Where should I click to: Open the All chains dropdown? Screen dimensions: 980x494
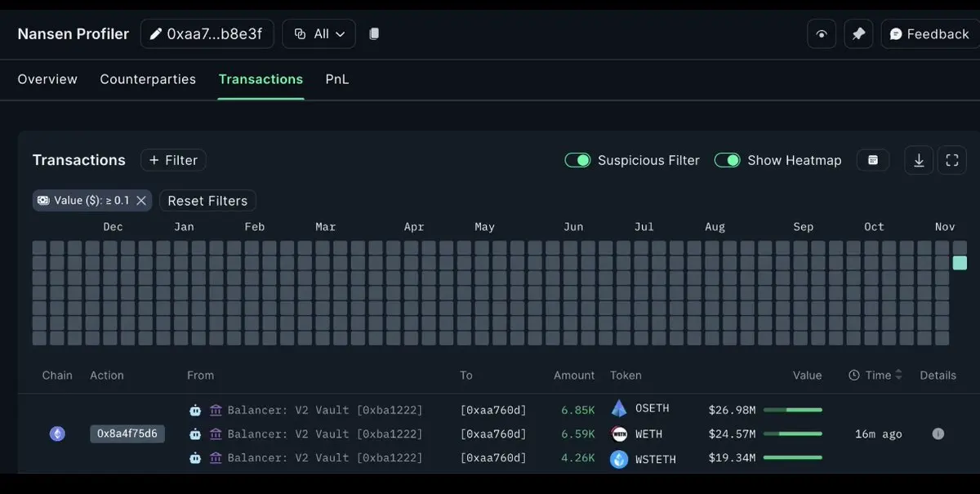pyautogui.click(x=319, y=34)
